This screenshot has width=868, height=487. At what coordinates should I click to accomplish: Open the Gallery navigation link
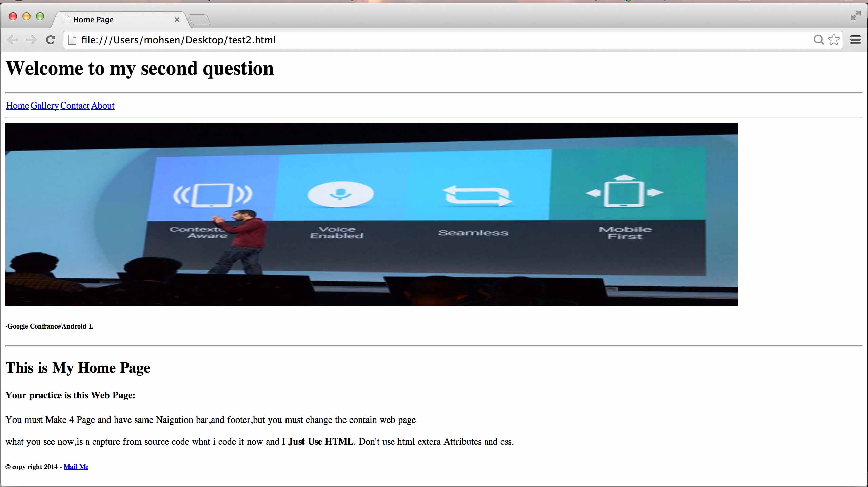[x=44, y=106]
